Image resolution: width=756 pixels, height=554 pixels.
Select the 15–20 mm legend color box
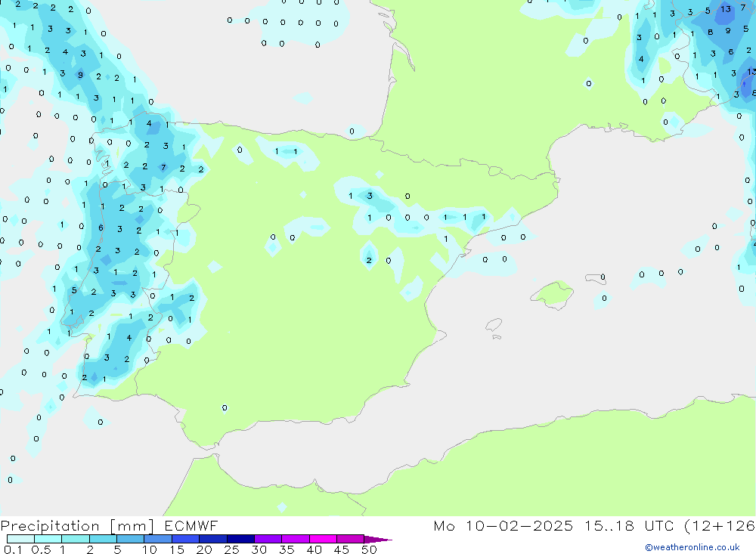(x=186, y=539)
